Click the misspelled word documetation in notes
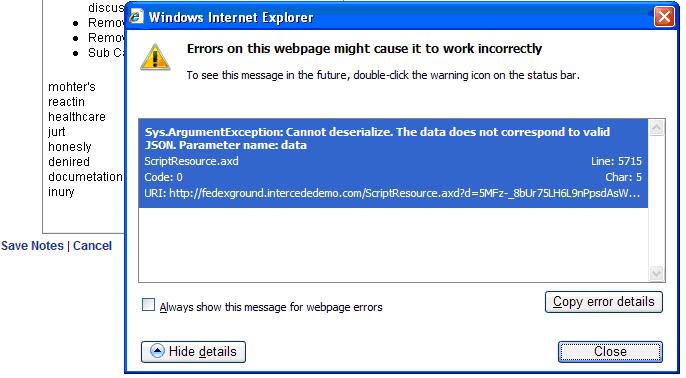Image resolution: width=686 pixels, height=378 pixels. [x=85, y=177]
